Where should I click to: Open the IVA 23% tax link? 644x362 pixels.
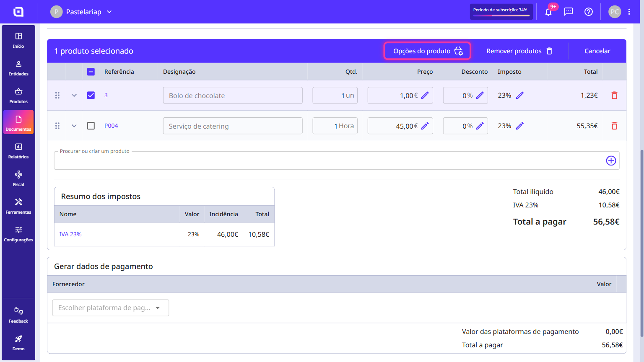(70, 234)
